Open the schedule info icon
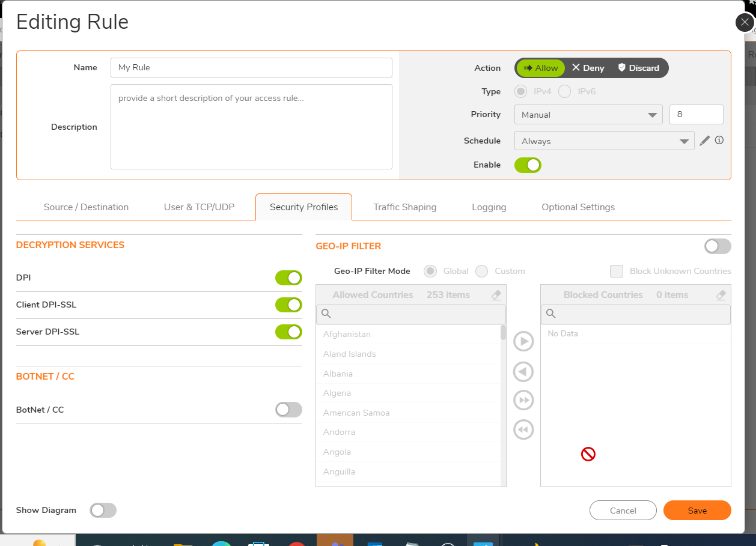This screenshot has width=756, height=546. (x=719, y=141)
